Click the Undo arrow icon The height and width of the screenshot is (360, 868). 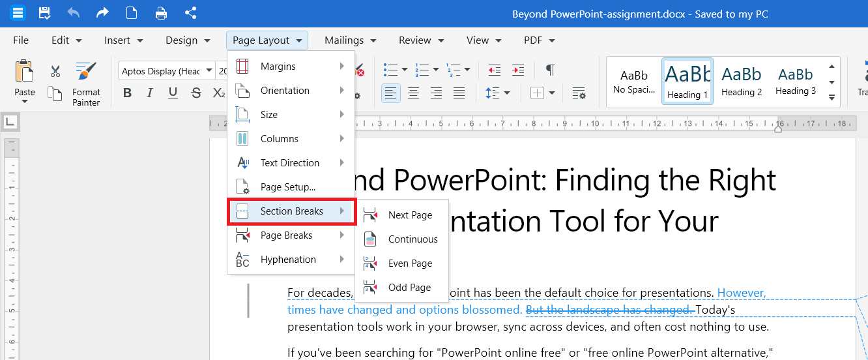tap(73, 13)
